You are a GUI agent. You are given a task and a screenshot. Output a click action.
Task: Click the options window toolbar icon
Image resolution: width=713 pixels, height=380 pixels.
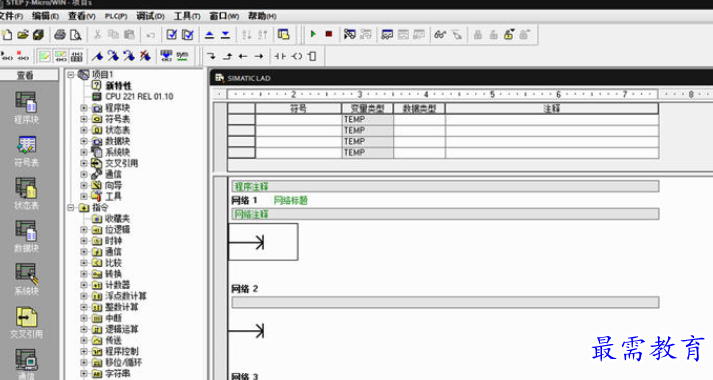(x=284, y=35)
